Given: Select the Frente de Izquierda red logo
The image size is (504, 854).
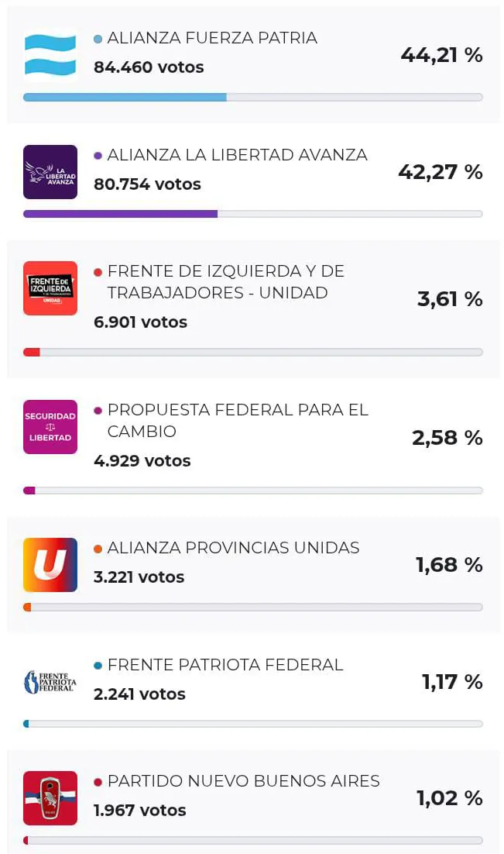Looking at the screenshot, I should click(50, 288).
